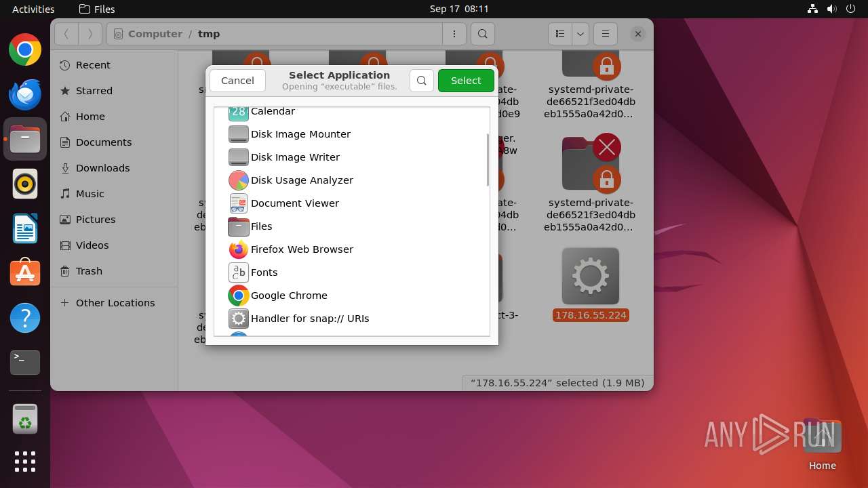Click the Google Chrome icon in list
Viewport: 868px width, 488px height.
(x=239, y=296)
